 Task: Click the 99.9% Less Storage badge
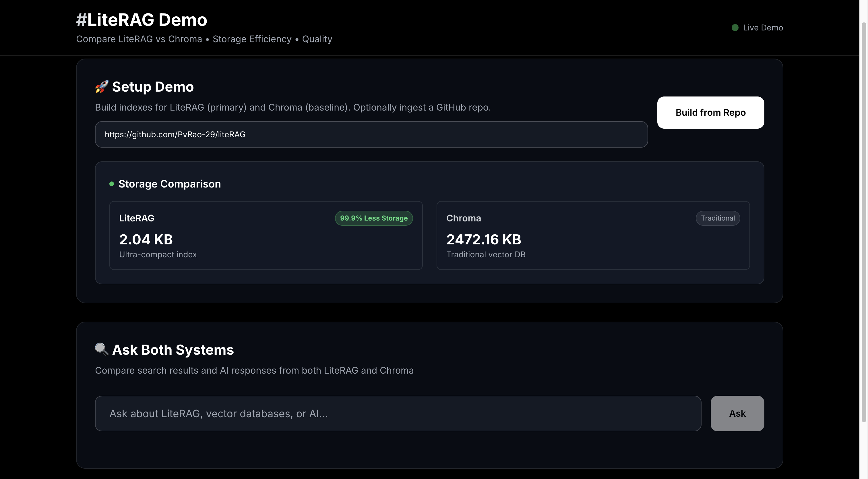pyautogui.click(x=373, y=218)
